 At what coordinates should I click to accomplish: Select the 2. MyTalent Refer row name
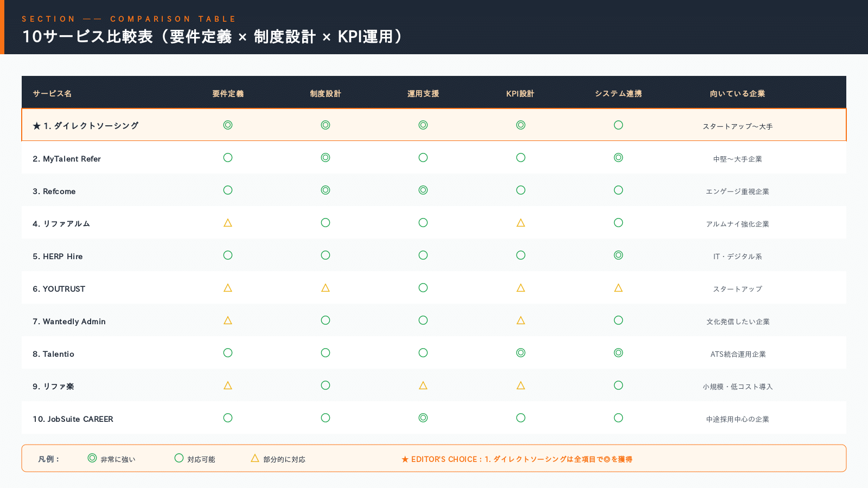tap(67, 159)
